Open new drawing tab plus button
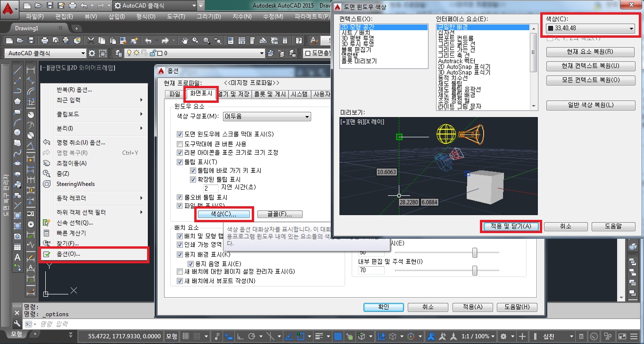644x344 pixels. click(x=75, y=28)
